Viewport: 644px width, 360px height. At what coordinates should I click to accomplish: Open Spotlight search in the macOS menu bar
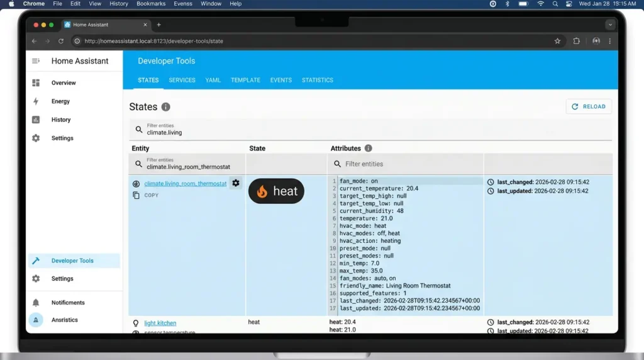click(x=555, y=4)
